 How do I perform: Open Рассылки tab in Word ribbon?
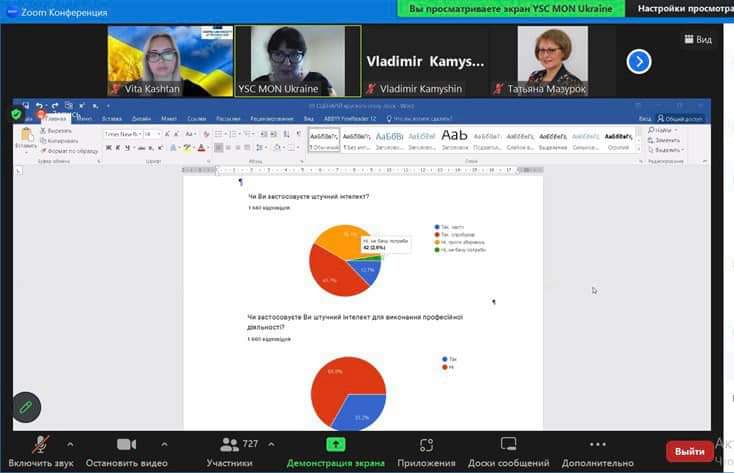click(x=228, y=119)
